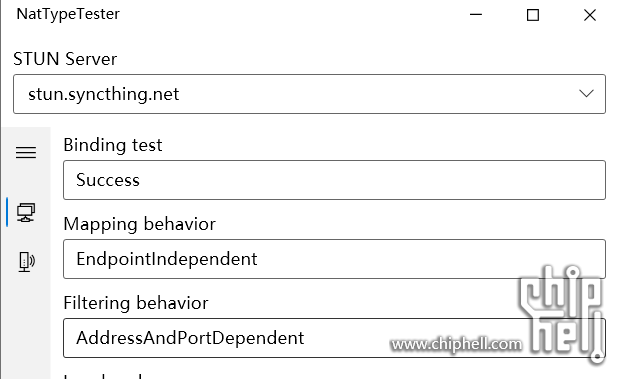Click the stun.syncthing.net server text box
Screen dimensions: 618x379
point(309,94)
